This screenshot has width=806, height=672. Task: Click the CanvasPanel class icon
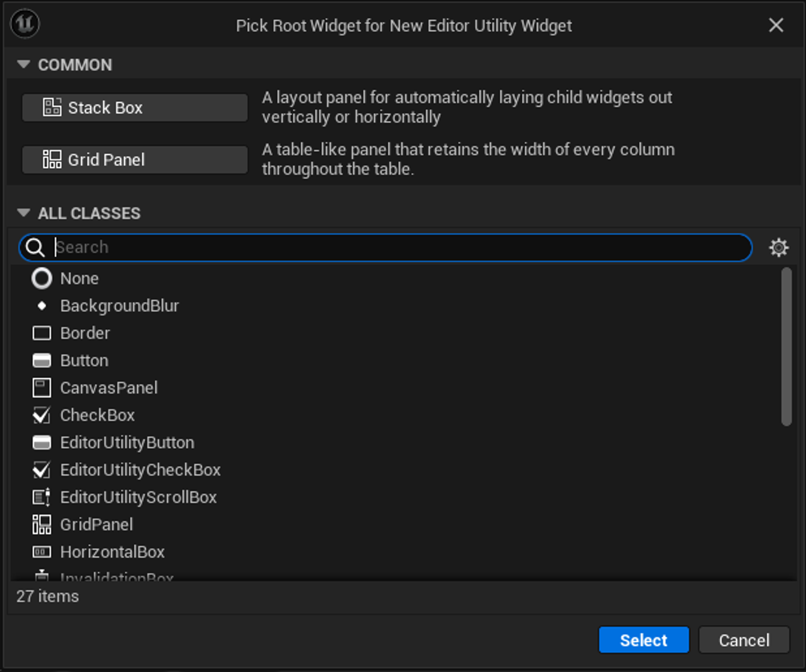pyautogui.click(x=42, y=388)
